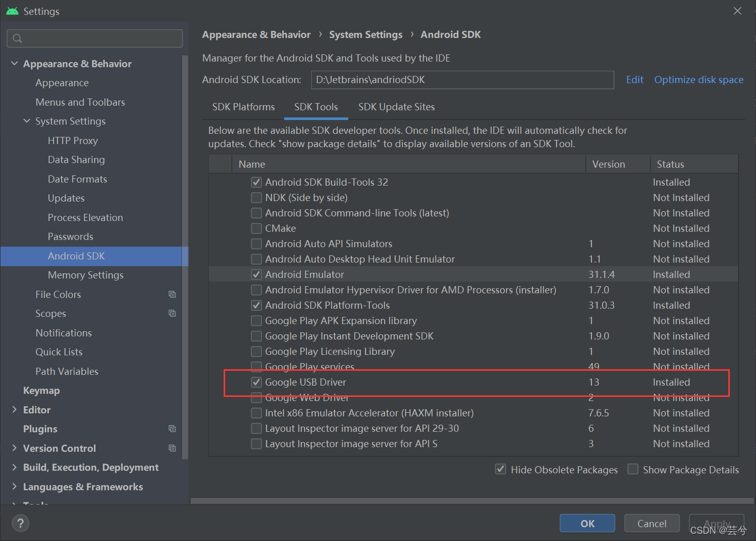Enable Show Package Details checkbox
The height and width of the screenshot is (541, 756).
click(x=633, y=469)
